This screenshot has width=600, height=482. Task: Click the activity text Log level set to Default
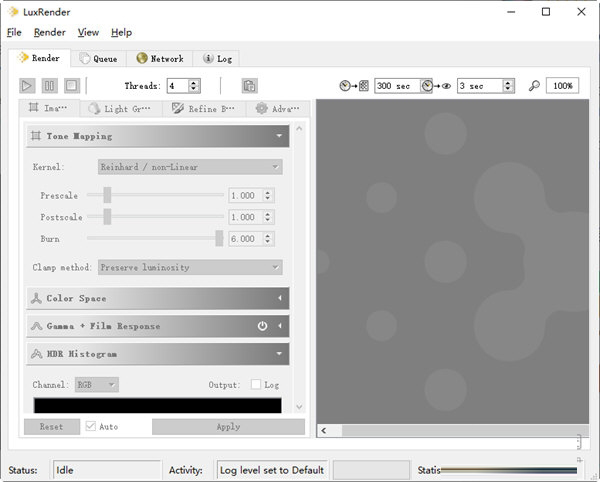click(x=272, y=470)
